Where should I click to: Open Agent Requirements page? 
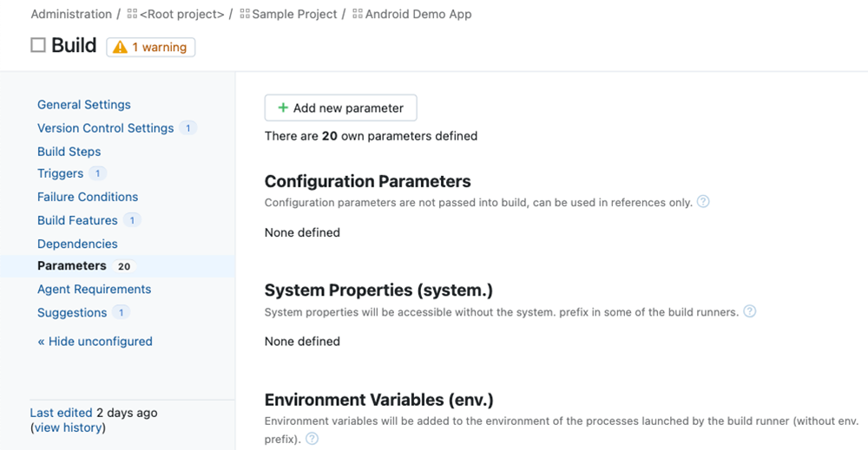[x=94, y=289]
